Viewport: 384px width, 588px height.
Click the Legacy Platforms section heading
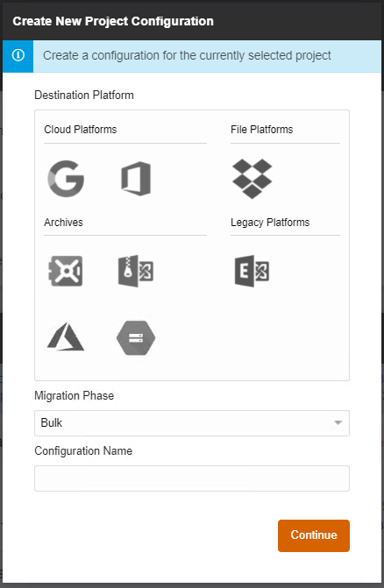(x=270, y=223)
